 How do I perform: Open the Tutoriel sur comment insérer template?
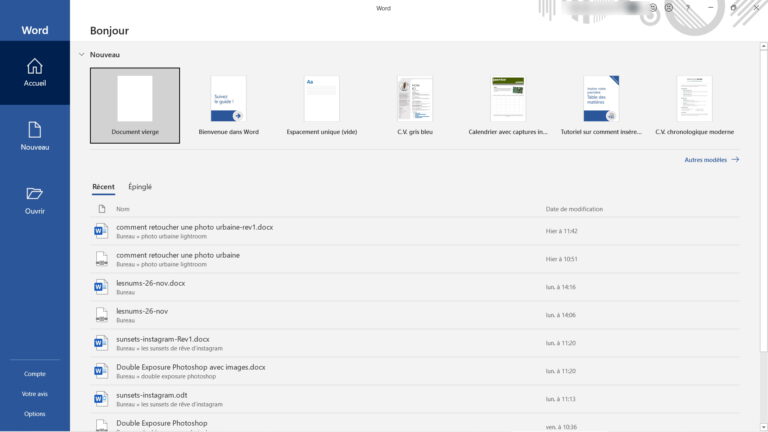click(x=601, y=105)
